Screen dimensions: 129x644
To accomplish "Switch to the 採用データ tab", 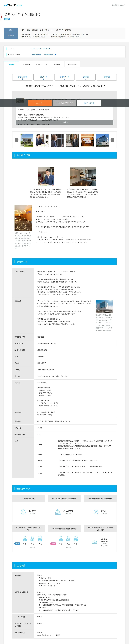I will pyautogui.click(x=27, y=65).
